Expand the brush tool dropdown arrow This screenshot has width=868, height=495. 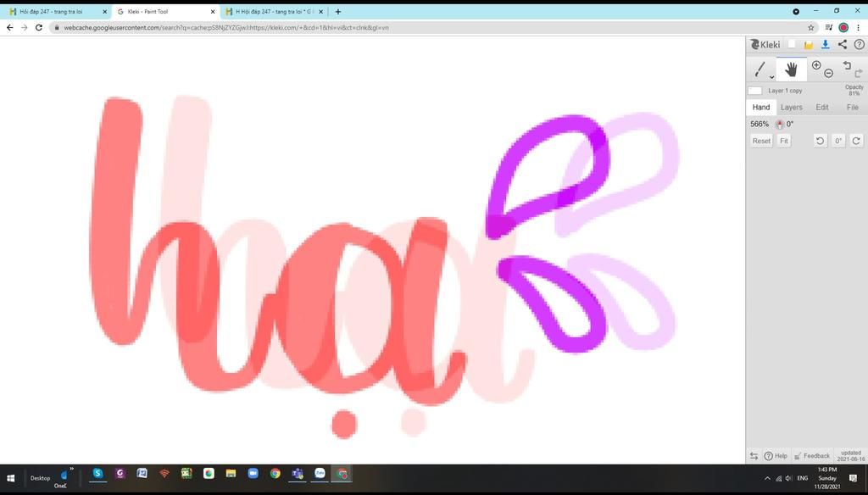(771, 77)
